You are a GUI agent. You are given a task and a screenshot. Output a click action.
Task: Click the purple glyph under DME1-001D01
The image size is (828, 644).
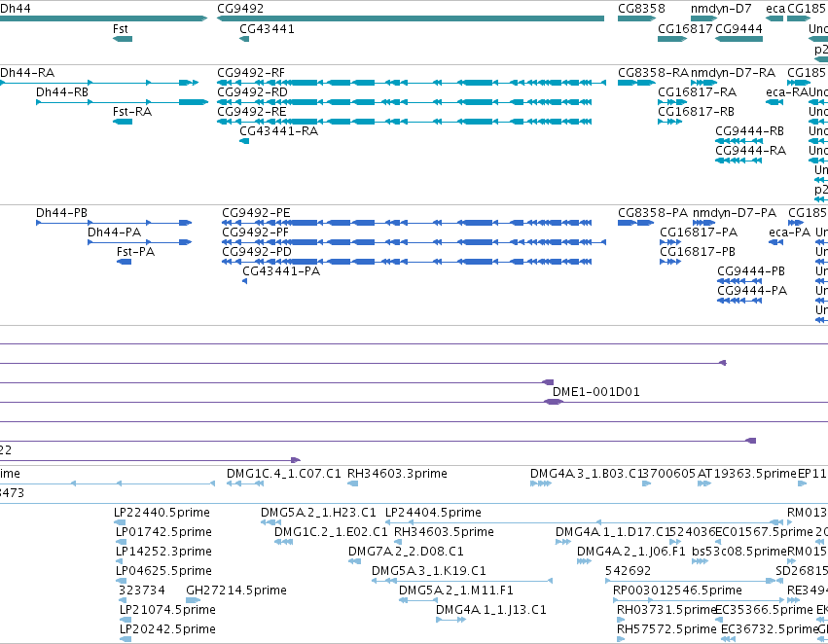click(554, 402)
